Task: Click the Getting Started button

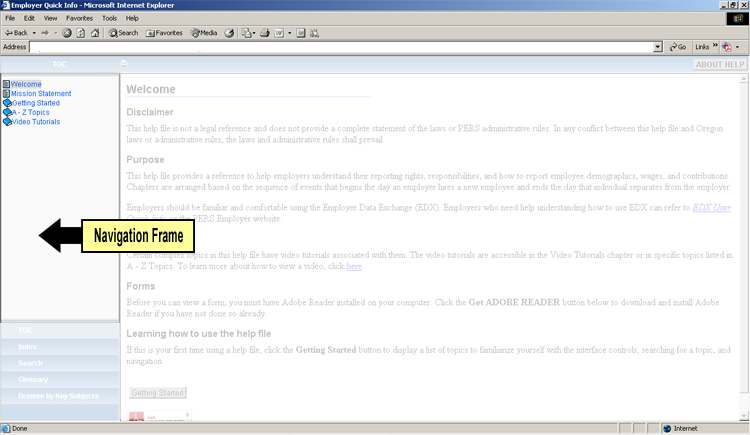Action: 158,392
